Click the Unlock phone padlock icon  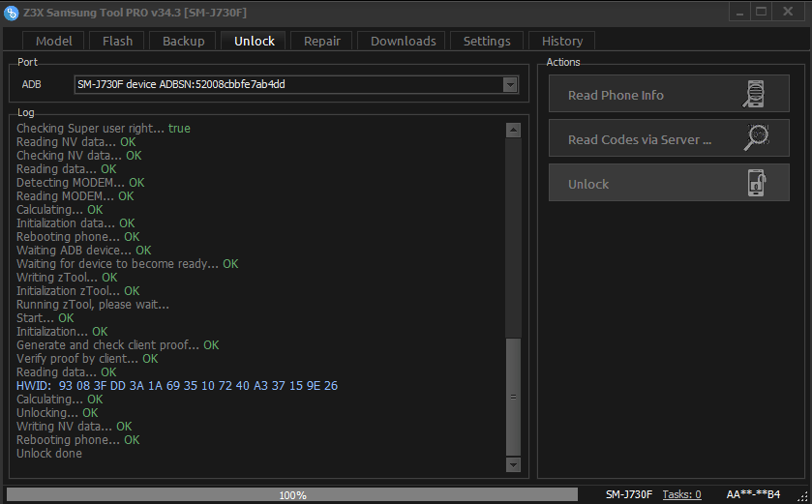(x=757, y=183)
